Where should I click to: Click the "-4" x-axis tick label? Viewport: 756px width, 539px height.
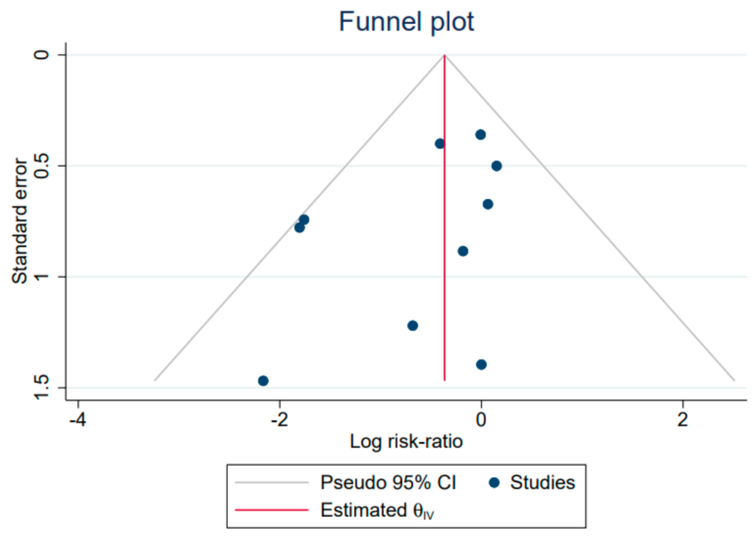(78, 419)
